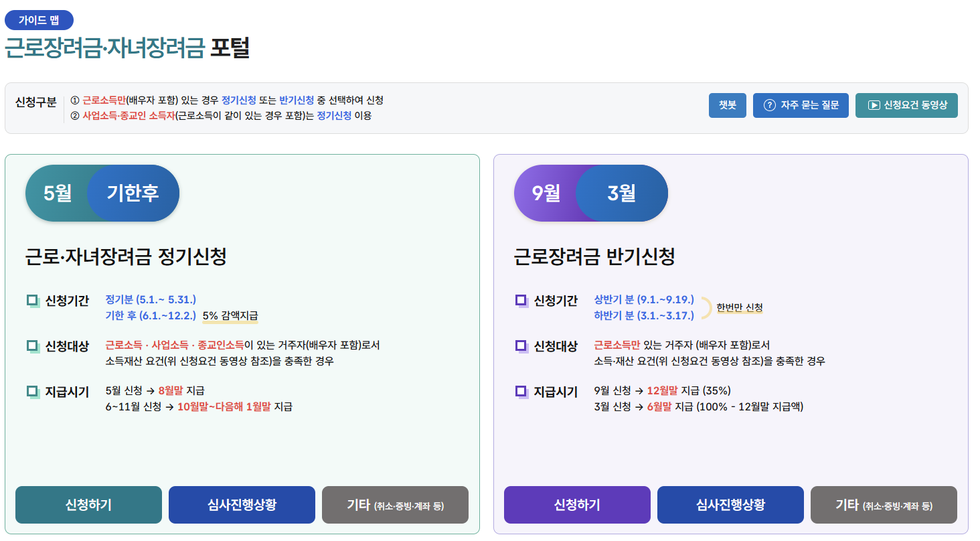The height and width of the screenshot is (541, 980).
Task: Open 심사진행상황 in 반기신청 card
Action: (x=730, y=505)
